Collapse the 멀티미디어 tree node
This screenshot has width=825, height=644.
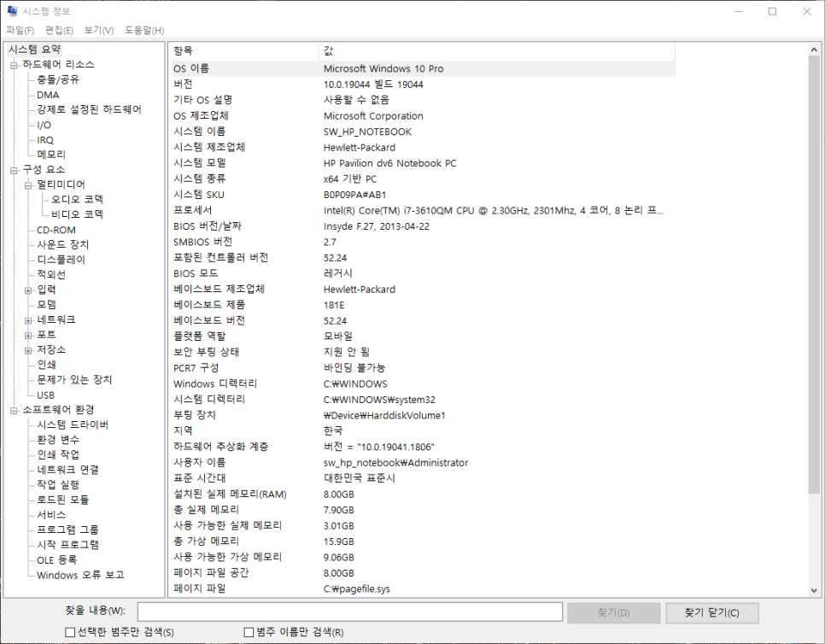[28, 185]
